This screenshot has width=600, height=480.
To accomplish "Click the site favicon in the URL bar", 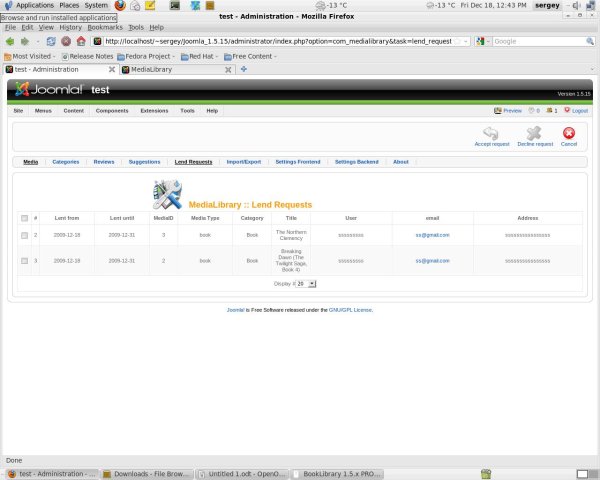I will tap(97, 41).
